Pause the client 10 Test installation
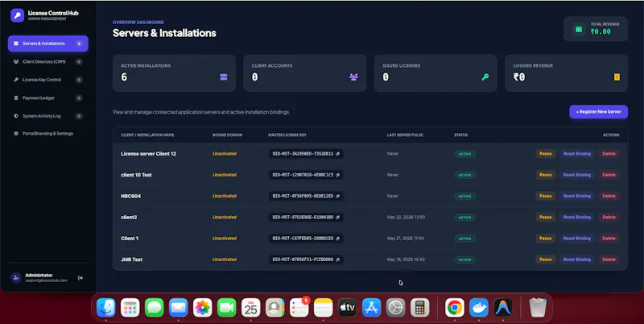 click(546, 175)
